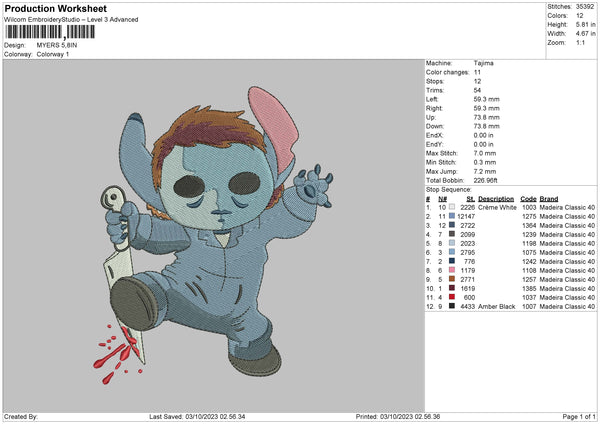
Task: Click the Max Stitch value "7.0 mm"
Action: click(485, 153)
